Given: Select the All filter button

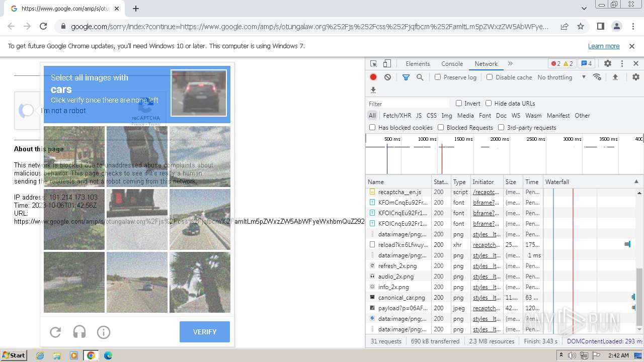Looking at the screenshot, I should (x=372, y=115).
